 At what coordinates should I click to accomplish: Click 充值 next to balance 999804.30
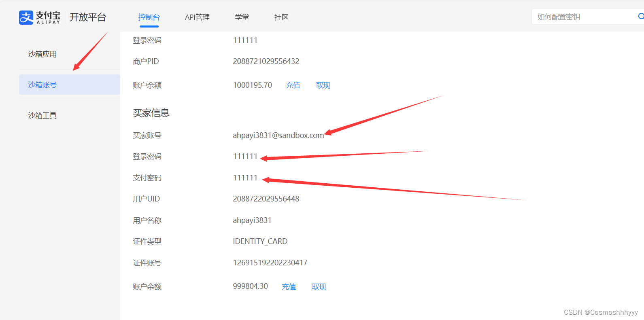289,287
